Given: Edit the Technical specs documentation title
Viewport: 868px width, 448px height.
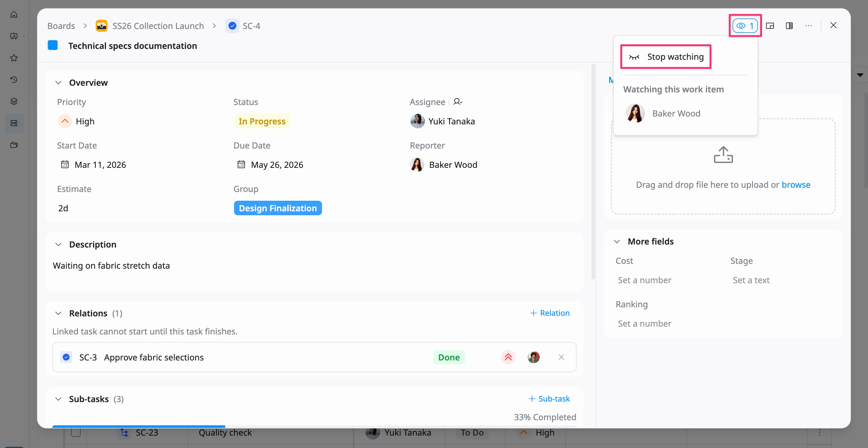Looking at the screenshot, I should (x=132, y=46).
